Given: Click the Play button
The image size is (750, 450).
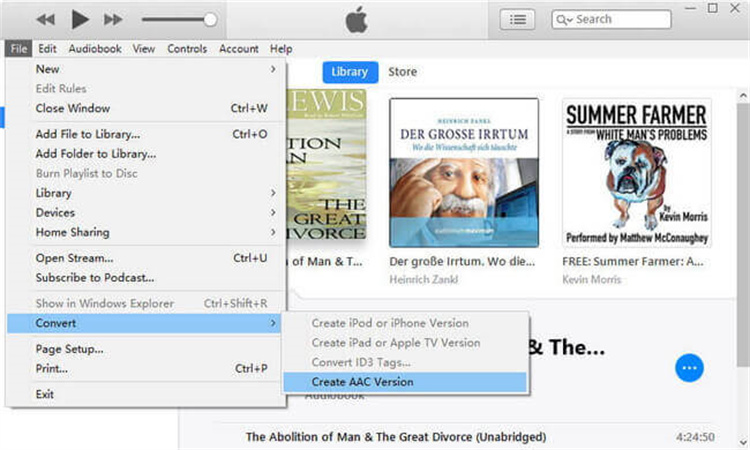Looking at the screenshot, I should pyautogui.click(x=80, y=20).
